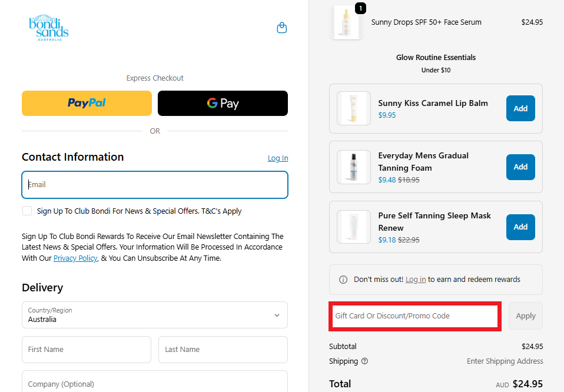Add Sunny Kiss Caramel Lip Balm to cart

520,108
